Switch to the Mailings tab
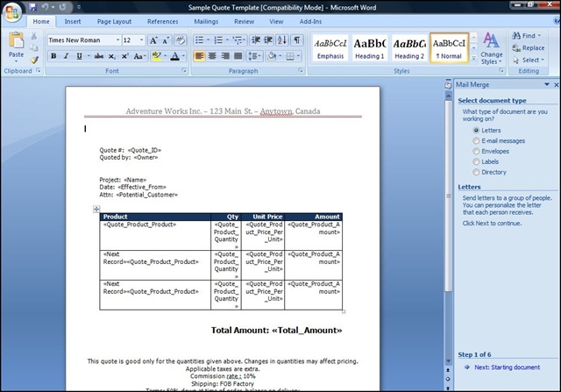Screen dimensions: 561x392 tap(207, 20)
